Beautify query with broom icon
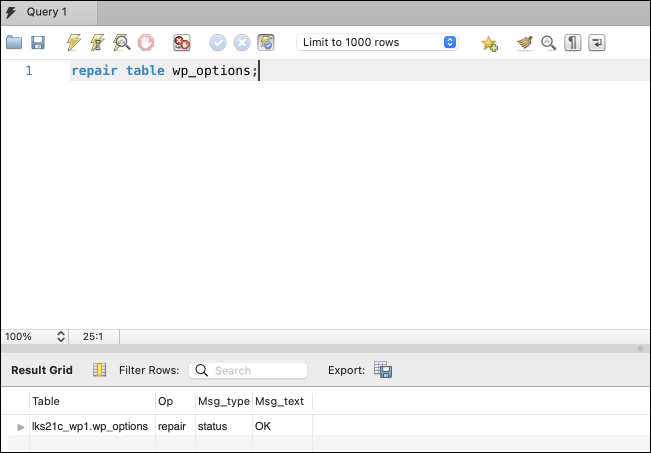 tap(524, 42)
